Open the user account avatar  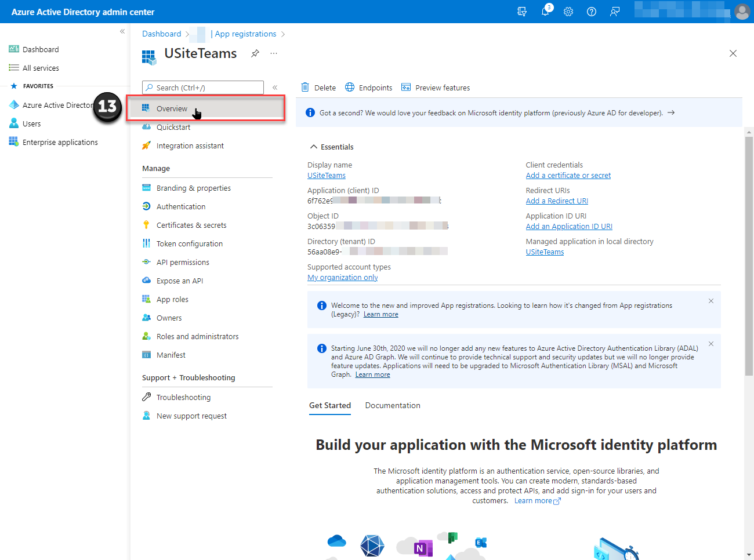coord(742,12)
